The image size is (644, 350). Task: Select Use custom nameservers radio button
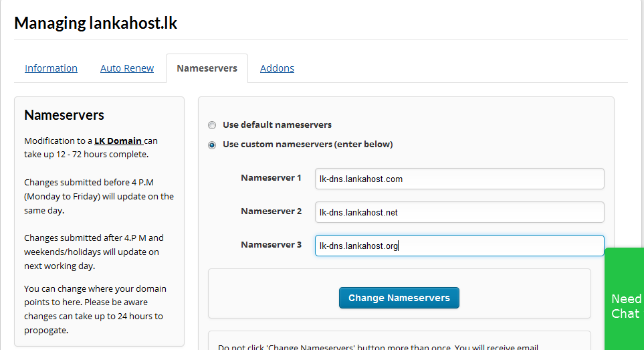[212, 145]
